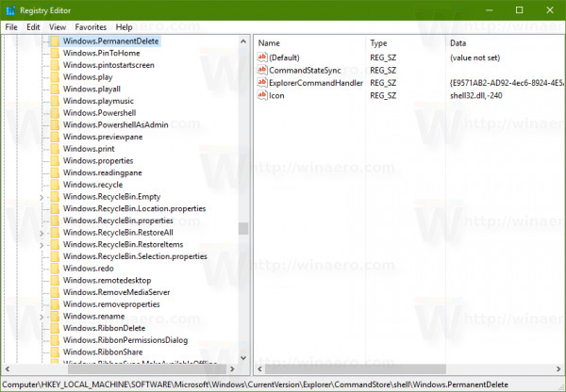Click the Windows.RemoveMediaServer folder icon
Screen dimensions: 566x392
(x=55, y=292)
